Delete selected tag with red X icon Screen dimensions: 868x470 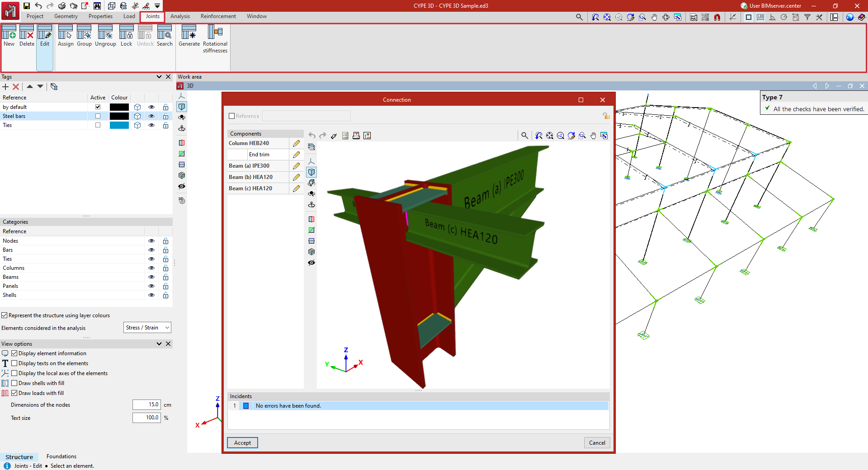[x=16, y=87]
